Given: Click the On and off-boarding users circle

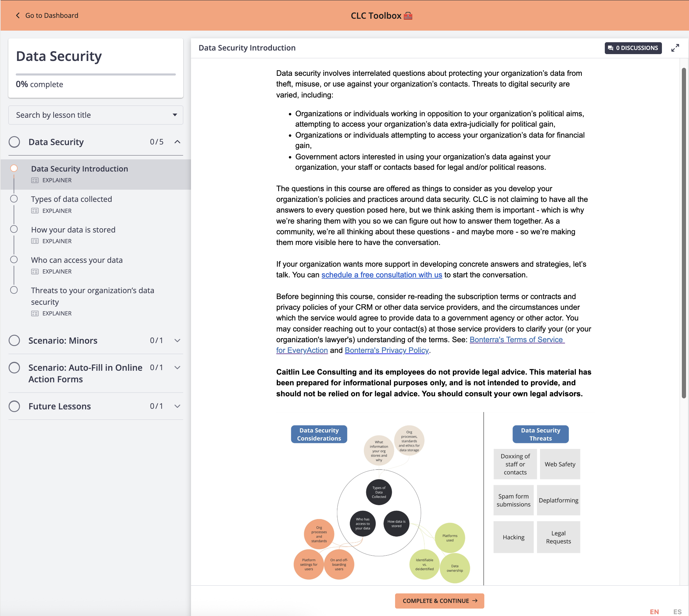Looking at the screenshot, I should tap(339, 565).
